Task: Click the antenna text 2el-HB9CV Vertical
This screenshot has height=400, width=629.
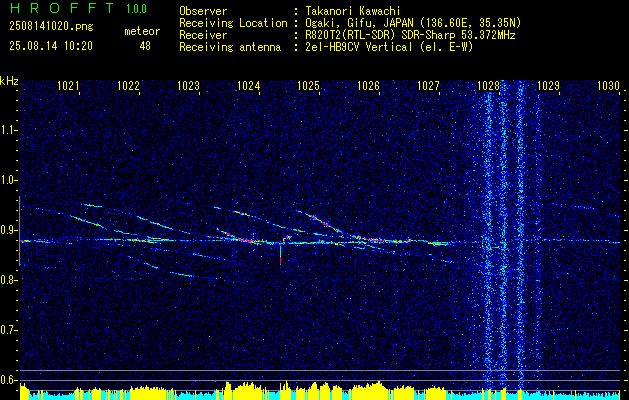Action: coord(357,47)
